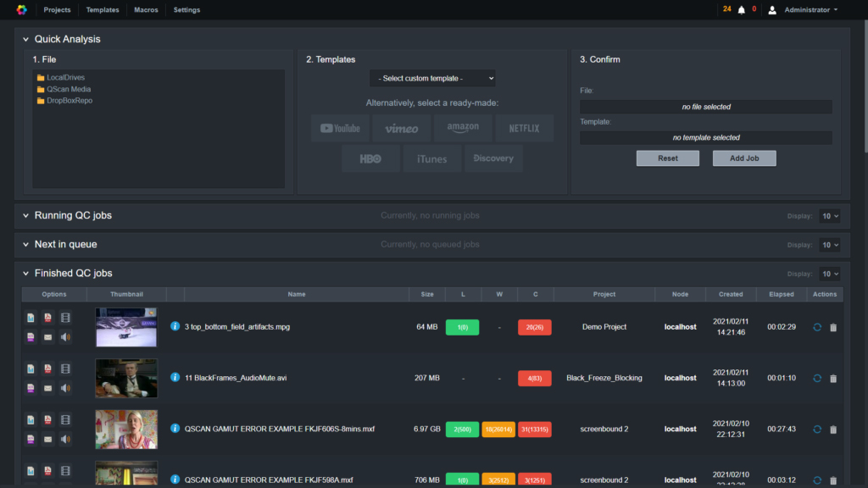
Task: Email report for FKJF606S-8mins.mxf
Action: coord(48,439)
